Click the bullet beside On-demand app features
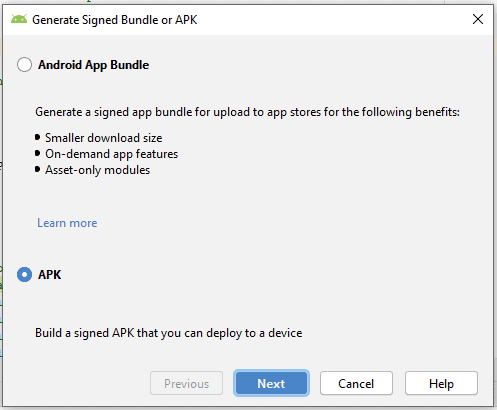The height and width of the screenshot is (410, 497). (38, 153)
